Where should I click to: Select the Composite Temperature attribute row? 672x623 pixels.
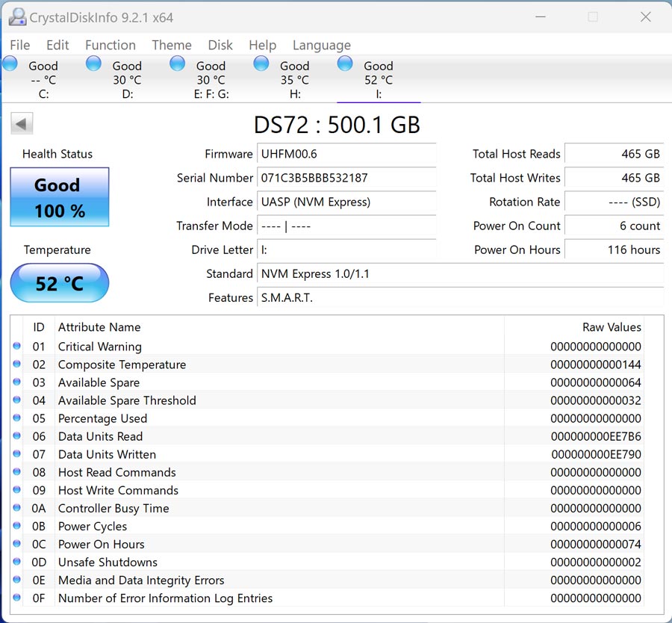coord(122,365)
